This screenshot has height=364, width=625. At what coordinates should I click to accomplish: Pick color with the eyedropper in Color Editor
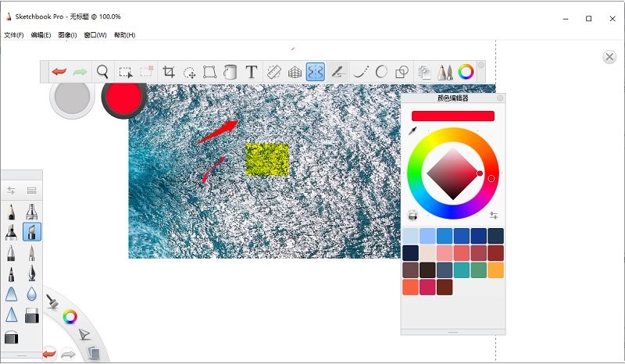tap(412, 130)
